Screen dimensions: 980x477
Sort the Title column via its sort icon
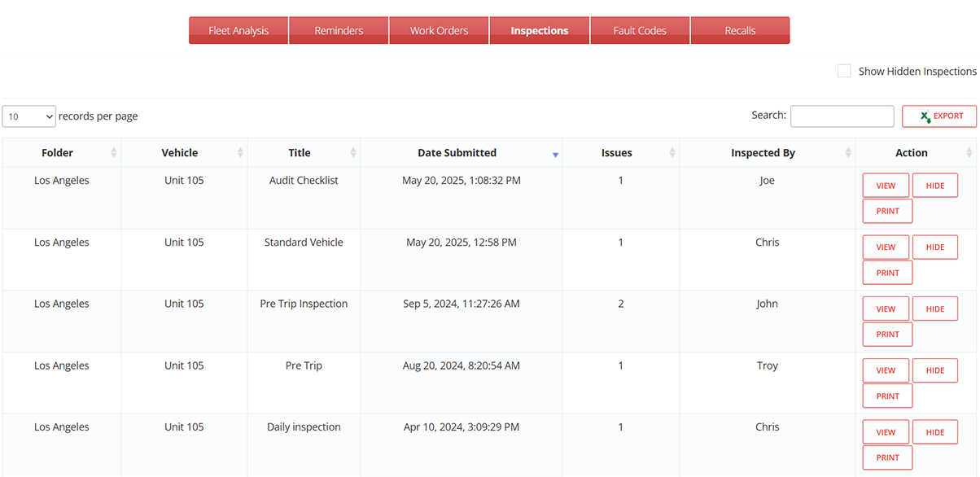pyautogui.click(x=352, y=152)
